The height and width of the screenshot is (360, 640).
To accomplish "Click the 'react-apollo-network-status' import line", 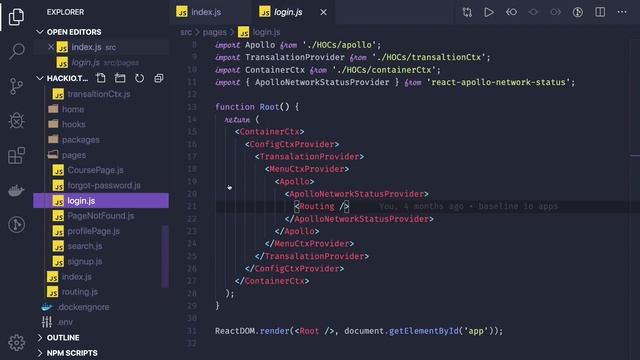I will pos(395,82).
